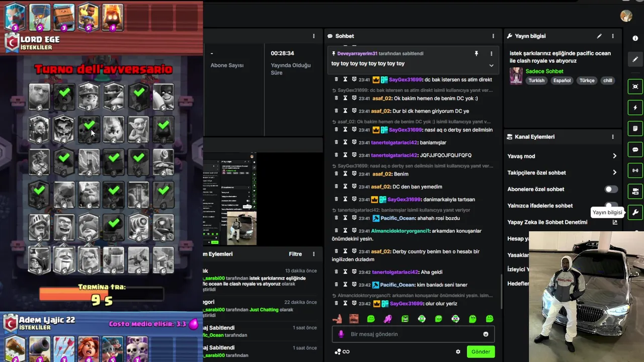644x362 pixels.
Task: Click the Türkçe tag
Action: 587,80
